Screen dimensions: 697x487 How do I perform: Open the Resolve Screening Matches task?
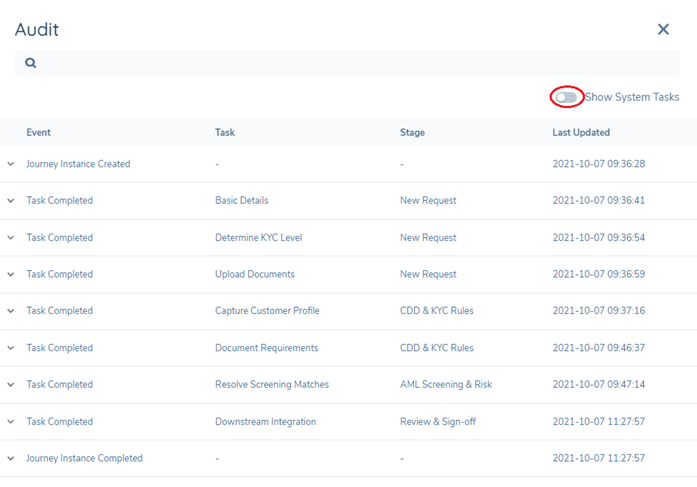271,385
